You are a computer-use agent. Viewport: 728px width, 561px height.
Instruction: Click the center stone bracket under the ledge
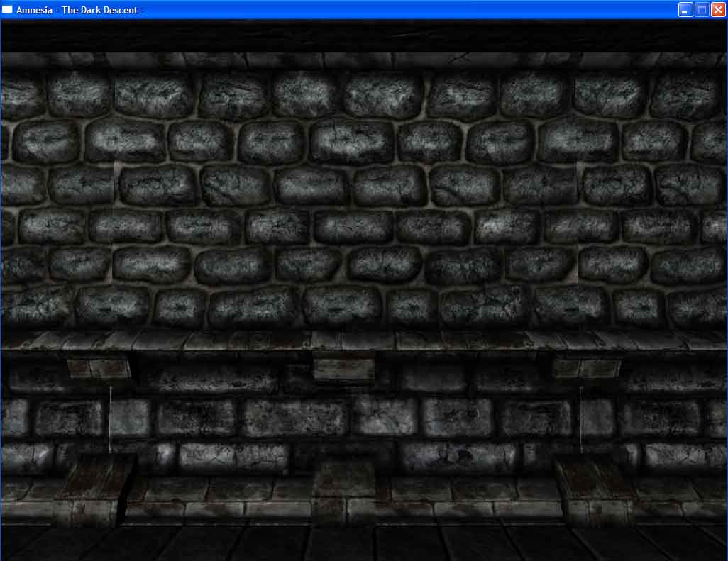click(x=343, y=369)
